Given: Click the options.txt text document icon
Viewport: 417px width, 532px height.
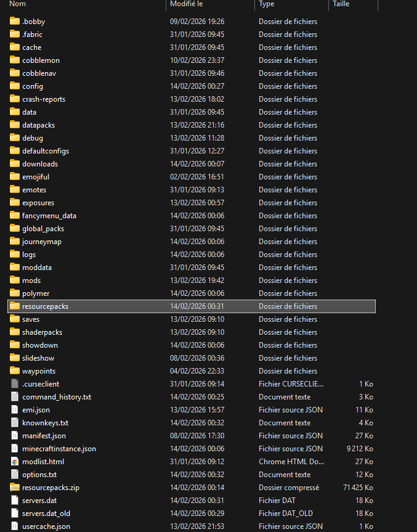Looking at the screenshot, I should [x=15, y=475].
